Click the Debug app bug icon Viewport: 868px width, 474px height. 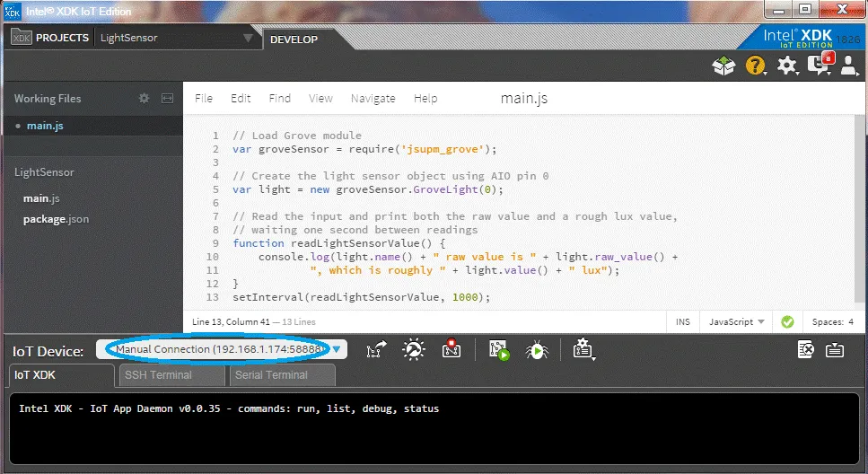[537, 350]
